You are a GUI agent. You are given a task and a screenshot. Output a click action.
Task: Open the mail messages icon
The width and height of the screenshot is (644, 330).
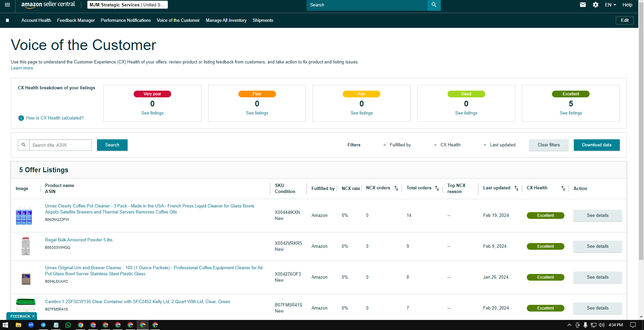583,5
